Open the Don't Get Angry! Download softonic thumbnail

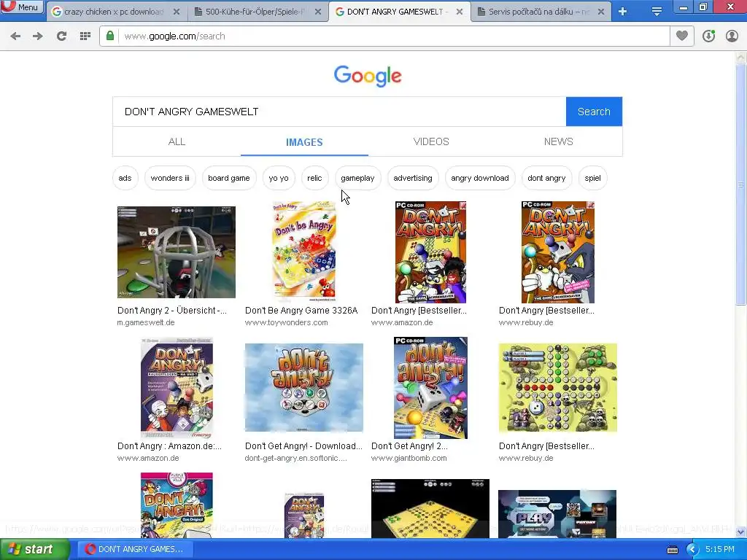[x=304, y=388]
